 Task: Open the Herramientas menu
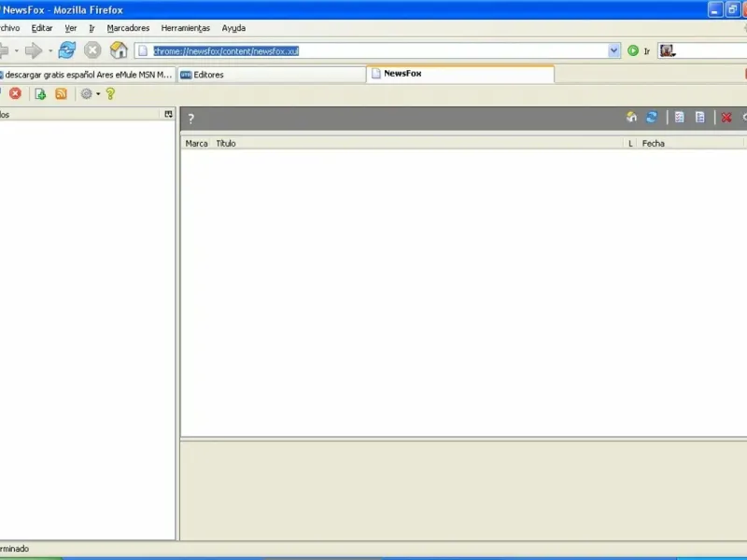tap(185, 28)
